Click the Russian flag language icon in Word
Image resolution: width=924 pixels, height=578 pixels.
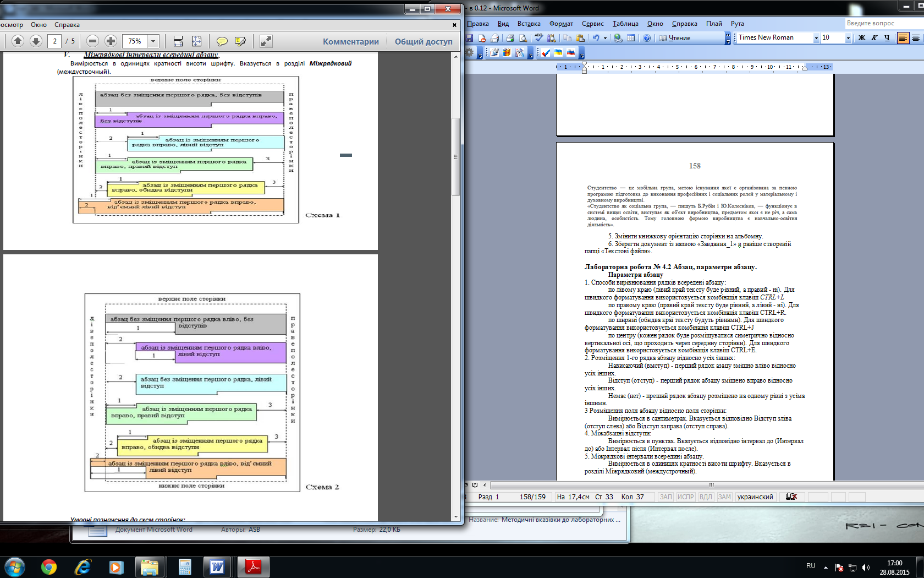click(571, 53)
